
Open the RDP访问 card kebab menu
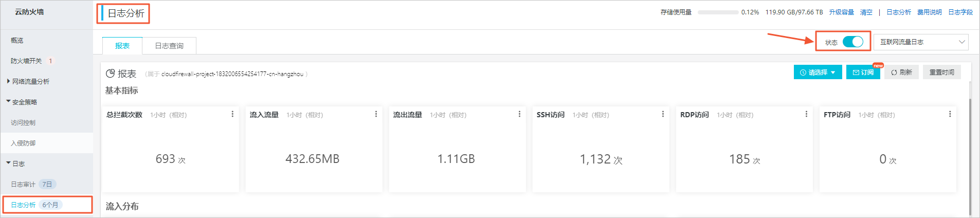806,114
